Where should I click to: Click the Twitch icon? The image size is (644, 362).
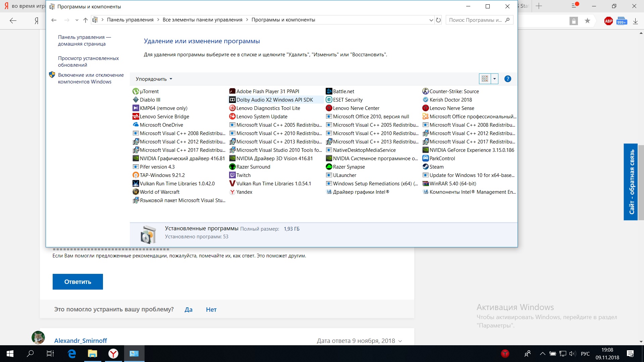tap(232, 175)
